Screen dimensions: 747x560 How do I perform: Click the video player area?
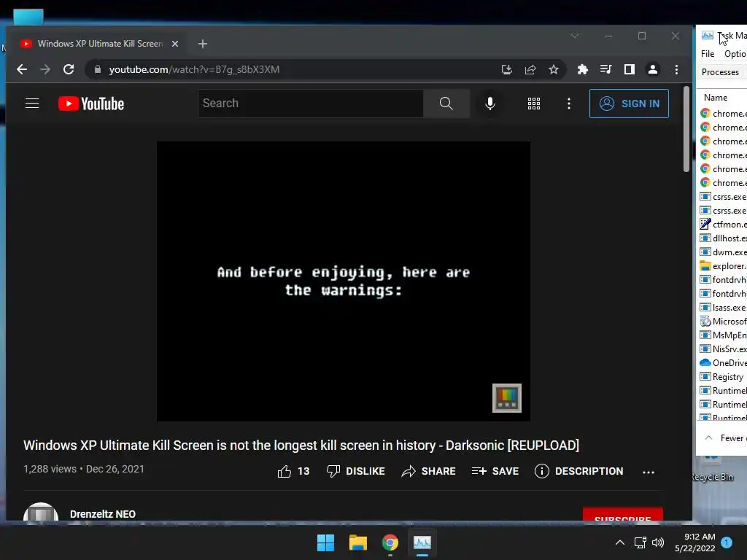[344, 281]
